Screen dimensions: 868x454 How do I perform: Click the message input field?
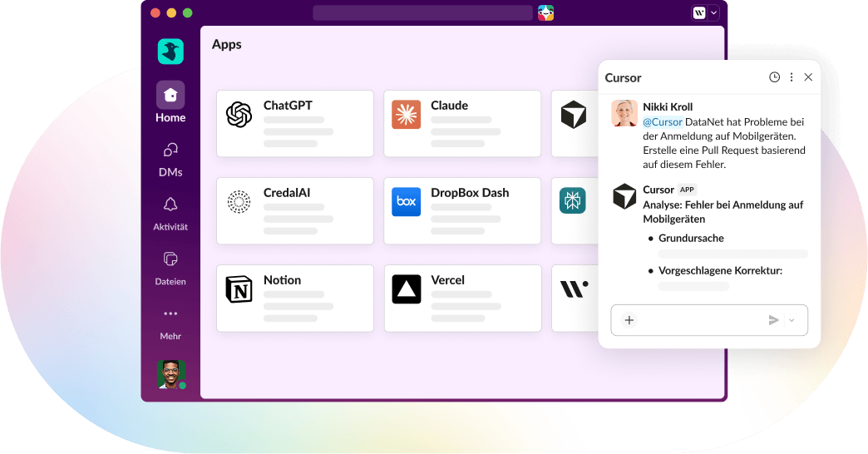click(709, 320)
